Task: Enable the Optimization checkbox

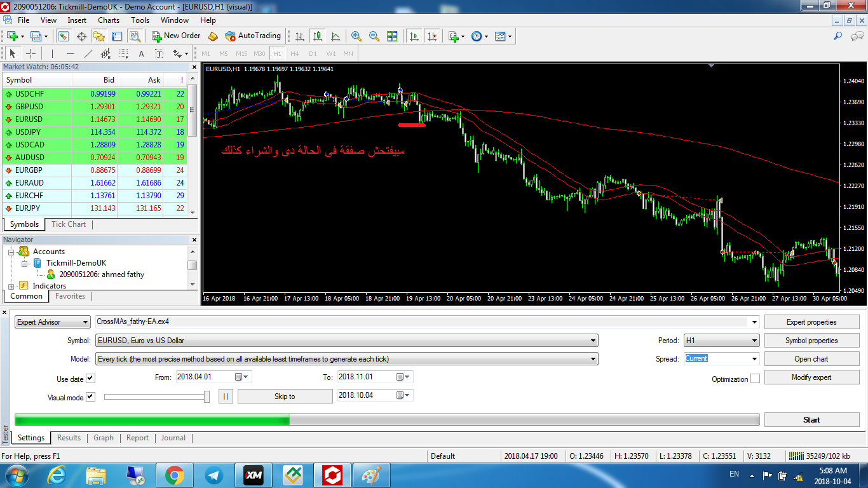Action: pyautogui.click(x=755, y=379)
